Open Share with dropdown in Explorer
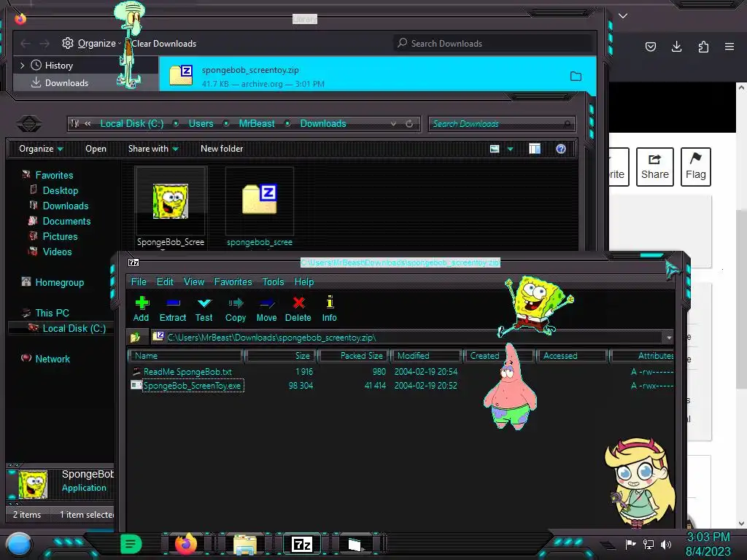The height and width of the screenshot is (560, 747). 153,149
